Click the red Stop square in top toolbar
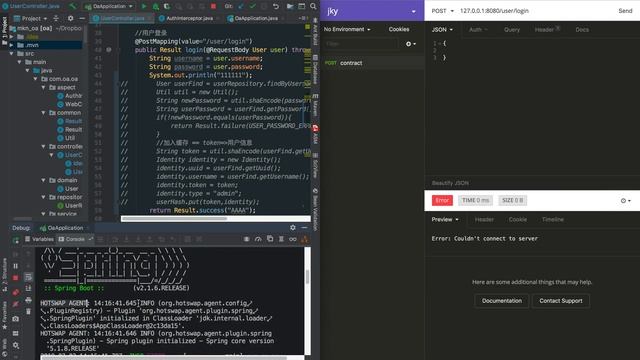The width and height of the screenshot is (640, 360). (x=213, y=6)
